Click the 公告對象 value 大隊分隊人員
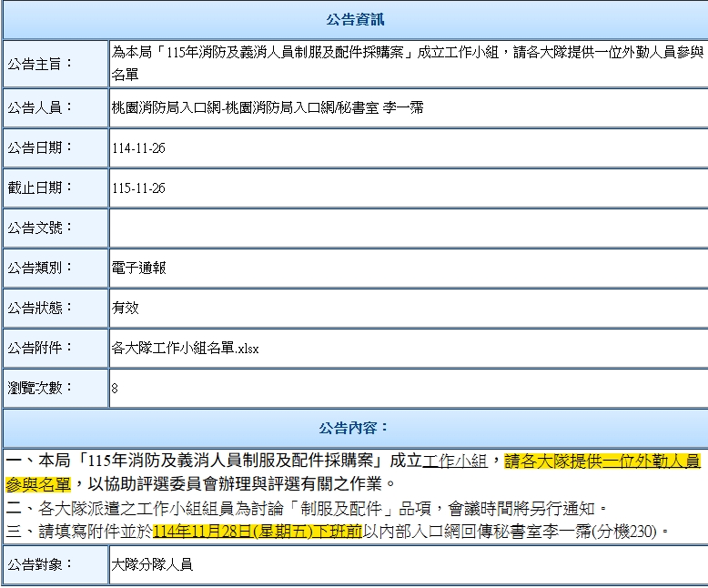708x588 pixels. pyautogui.click(x=152, y=565)
